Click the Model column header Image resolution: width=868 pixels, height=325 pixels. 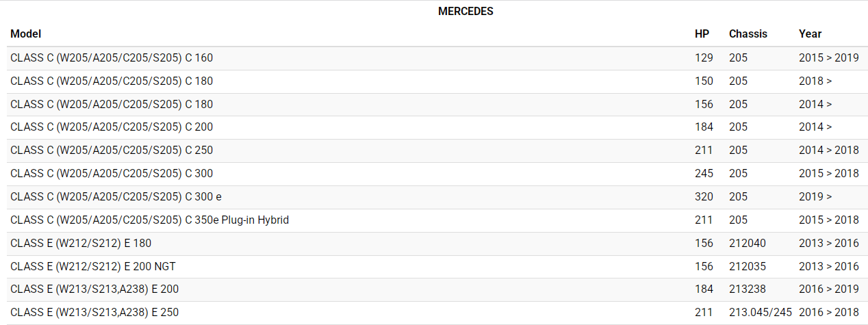point(26,34)
